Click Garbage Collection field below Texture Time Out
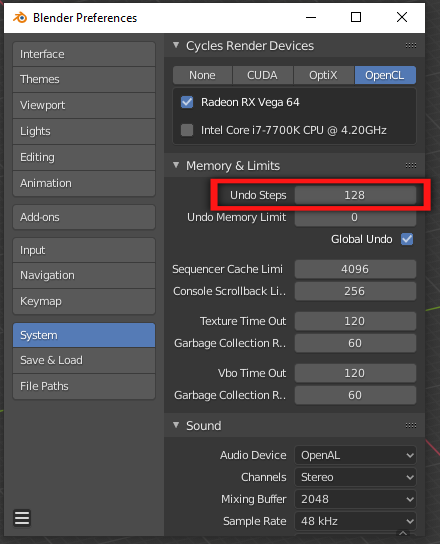 [x=355, y=343]
